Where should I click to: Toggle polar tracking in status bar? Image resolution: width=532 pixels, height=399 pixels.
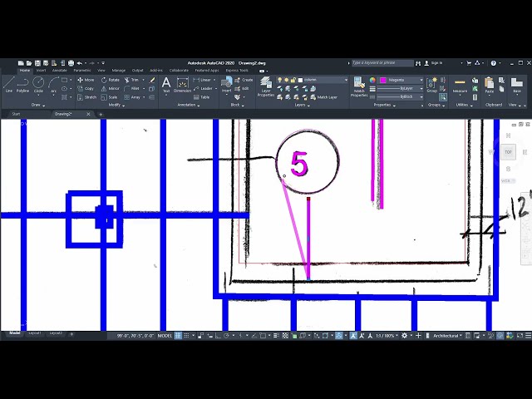[226, 336]
